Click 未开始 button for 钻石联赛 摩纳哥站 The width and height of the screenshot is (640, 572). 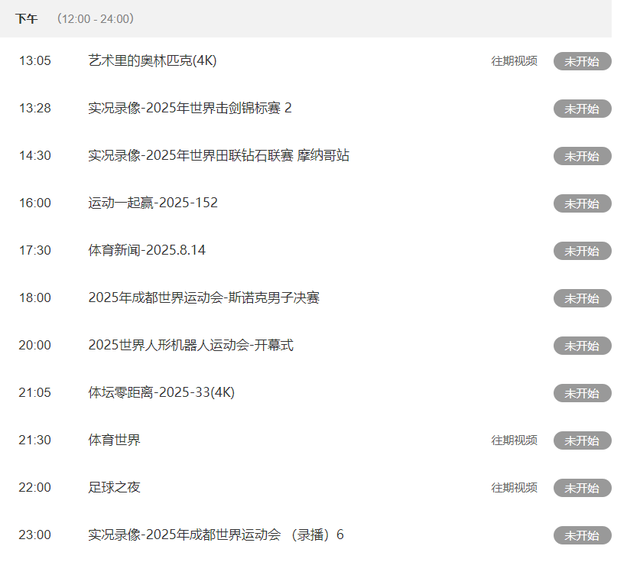(582, 156)
